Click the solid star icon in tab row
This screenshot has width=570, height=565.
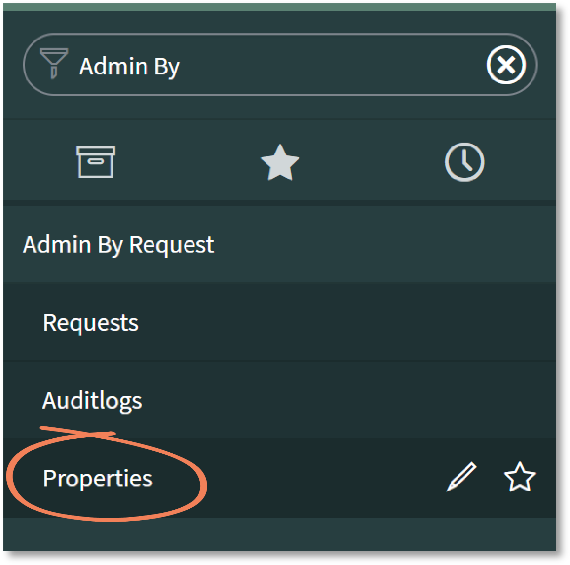click(x=280, y=163)
